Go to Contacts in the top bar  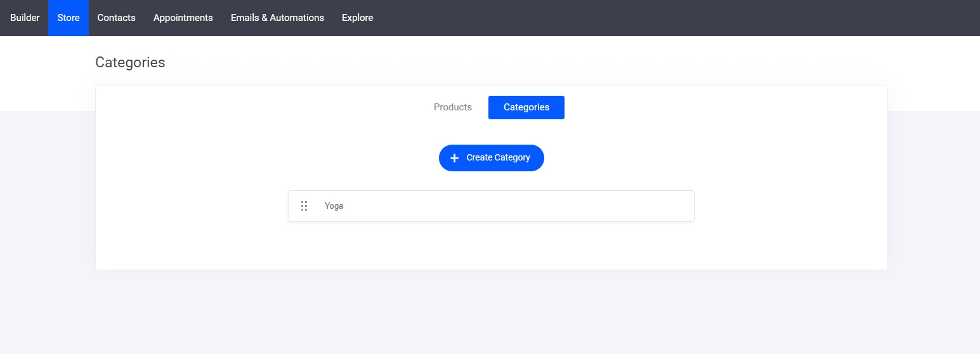pos(116,18)
